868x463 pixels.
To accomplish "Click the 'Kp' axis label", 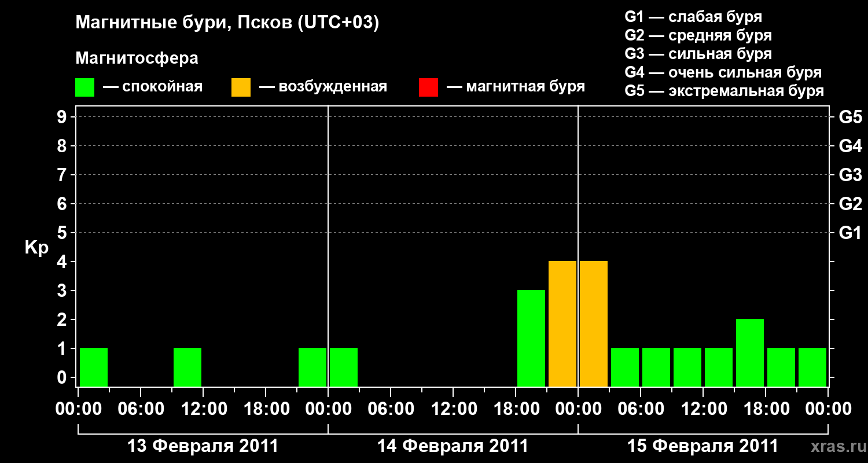I will pyautogui.click(x=36, y=248).
